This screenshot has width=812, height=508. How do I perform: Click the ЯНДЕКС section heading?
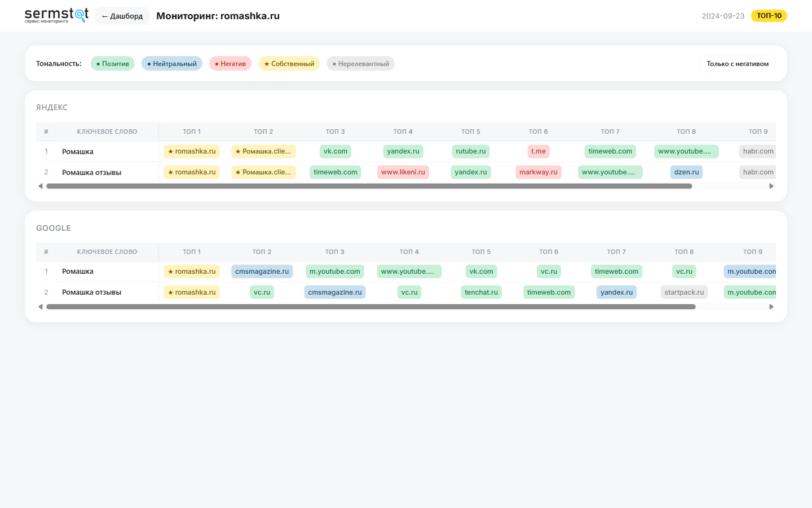(x=52, y=107)
